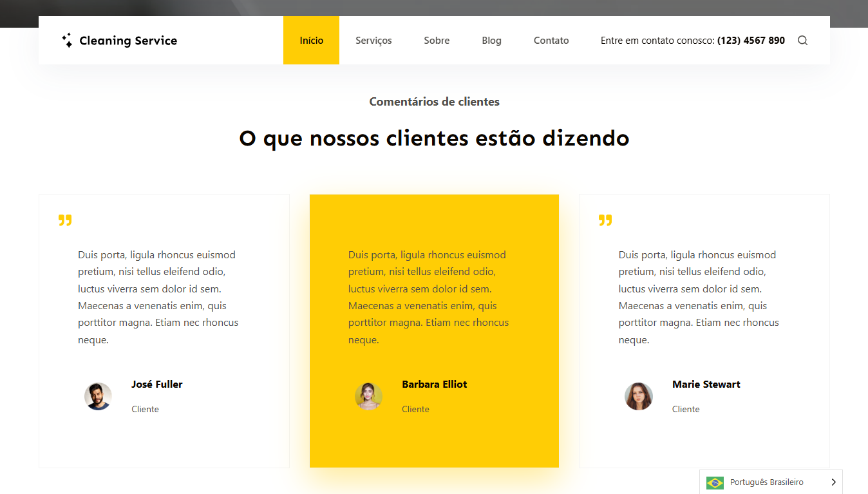Select Contato in the navigation bar

tap(551, 41)
